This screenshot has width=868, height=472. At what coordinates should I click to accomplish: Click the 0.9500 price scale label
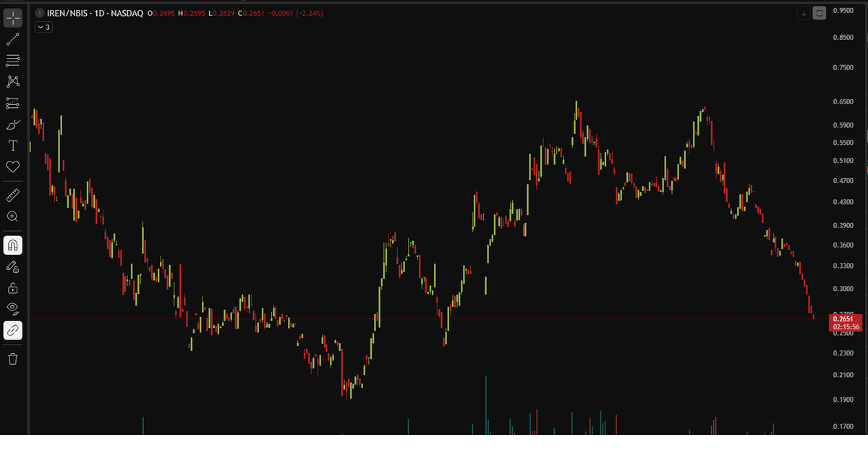point(843,10)
